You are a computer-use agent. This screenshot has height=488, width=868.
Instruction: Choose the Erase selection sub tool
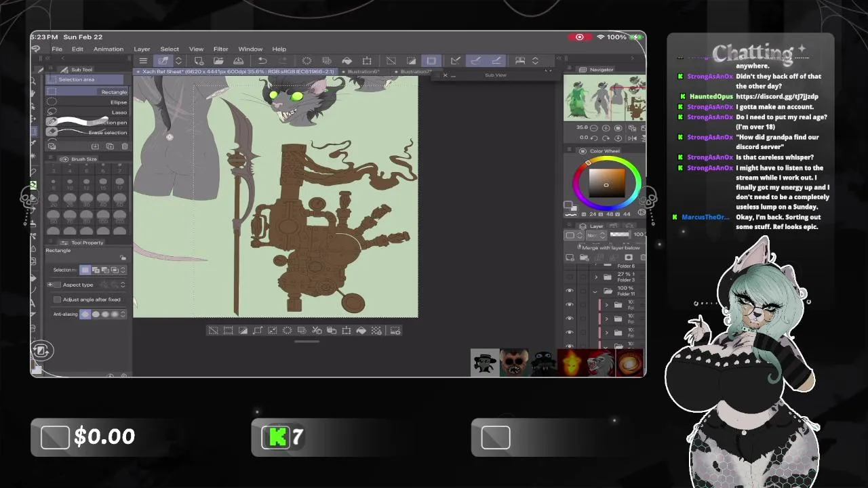(88, 133)
